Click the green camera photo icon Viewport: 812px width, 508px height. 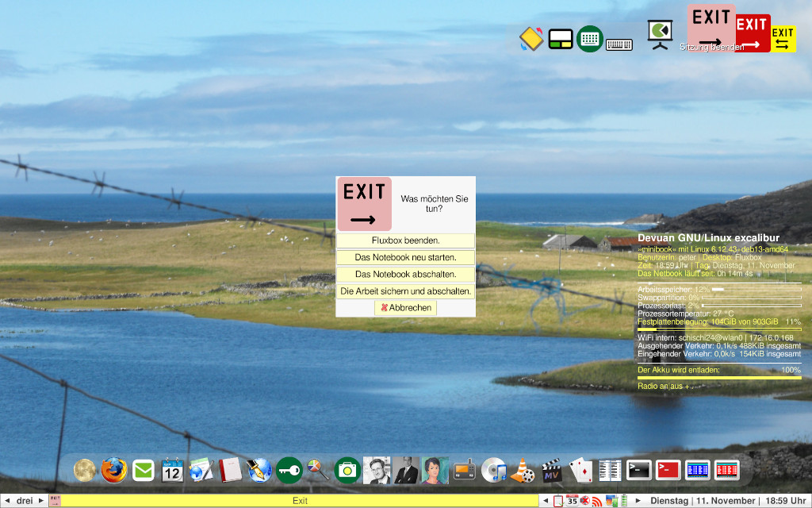pyautogui.click(x=347, y=469)
